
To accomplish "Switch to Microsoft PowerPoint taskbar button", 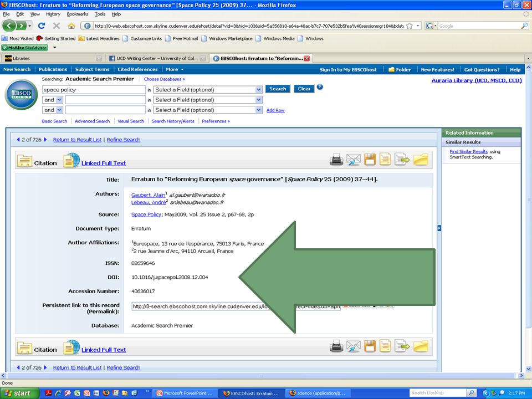I will [185, 393].
